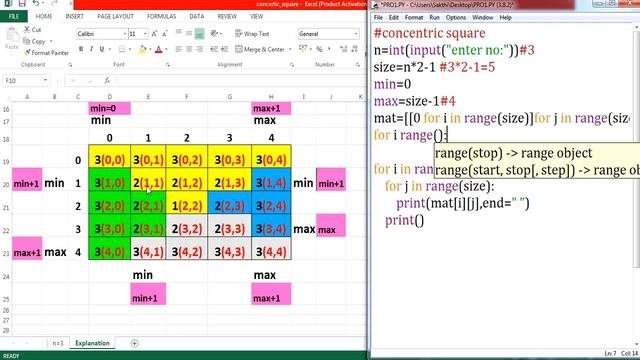Open the Alignment group dialog launcher
This screenshot has height=360, width=640.
click(292, 65)
